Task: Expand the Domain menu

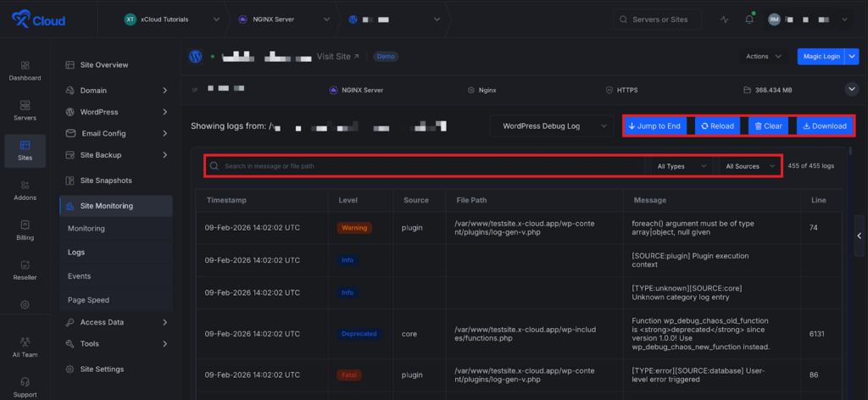Action: tap(116, 90)
